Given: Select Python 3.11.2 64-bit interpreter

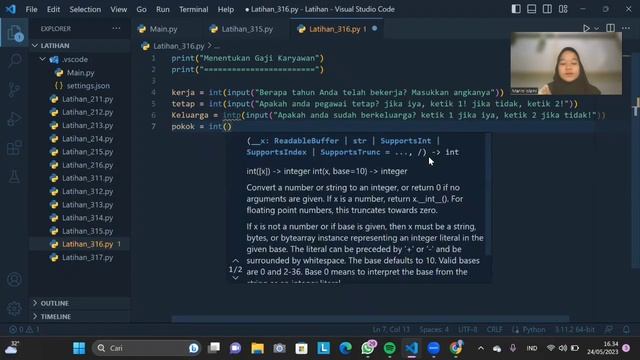Looking at the screenshot, I should pyautogui.click(x=574, y=330).
